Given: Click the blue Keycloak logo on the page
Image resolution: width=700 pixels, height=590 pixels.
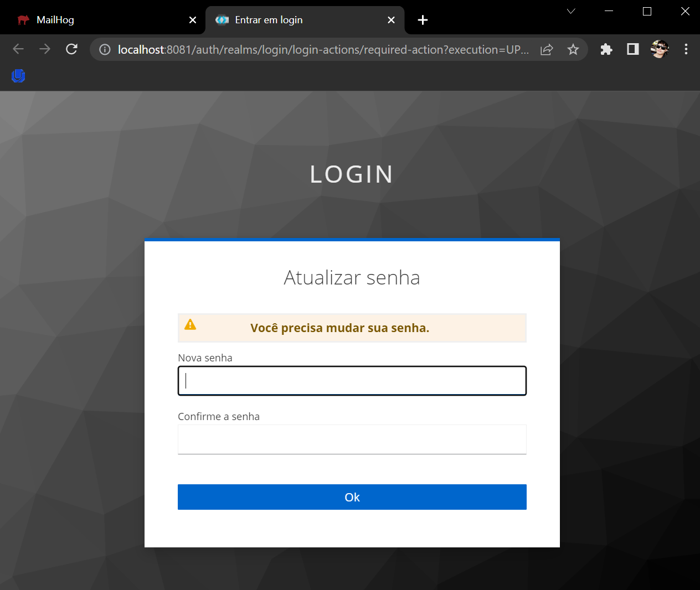Looking at the screenshot, I should pos(18,76).
